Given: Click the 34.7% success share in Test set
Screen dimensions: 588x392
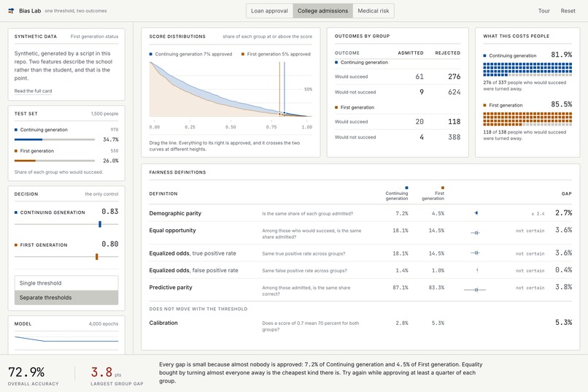Looking at the screenshot, I should pyautogui.click(x=111, y=139).
